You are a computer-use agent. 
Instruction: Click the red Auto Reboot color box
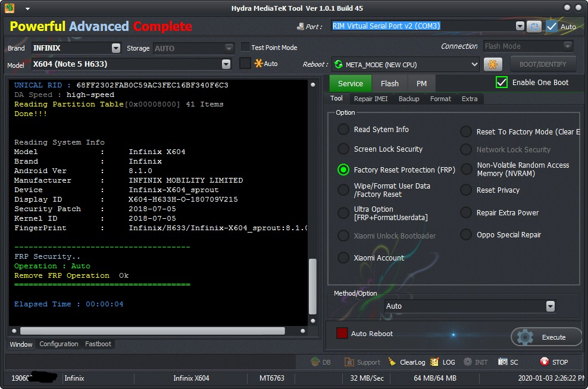342,333
